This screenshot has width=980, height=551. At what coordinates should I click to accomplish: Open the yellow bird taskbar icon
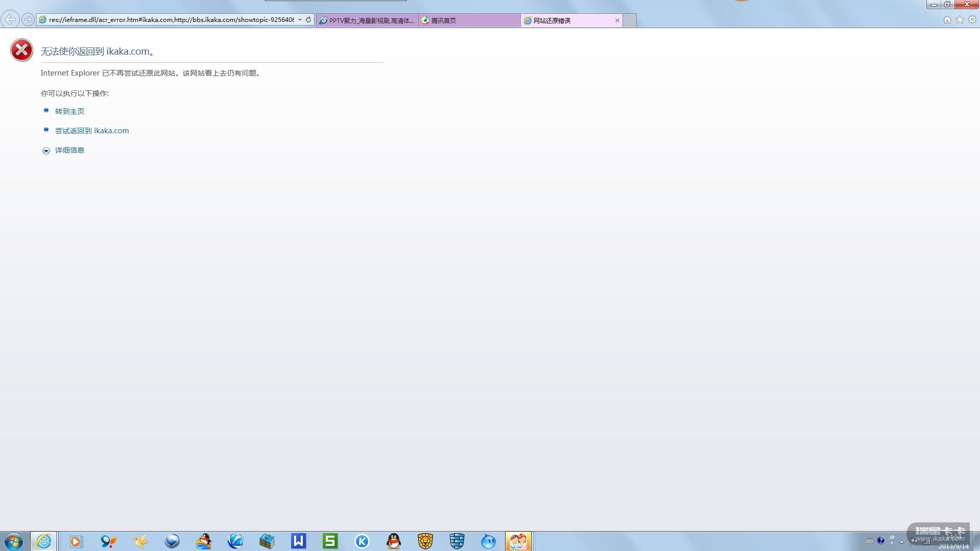[x=140, y=541]
